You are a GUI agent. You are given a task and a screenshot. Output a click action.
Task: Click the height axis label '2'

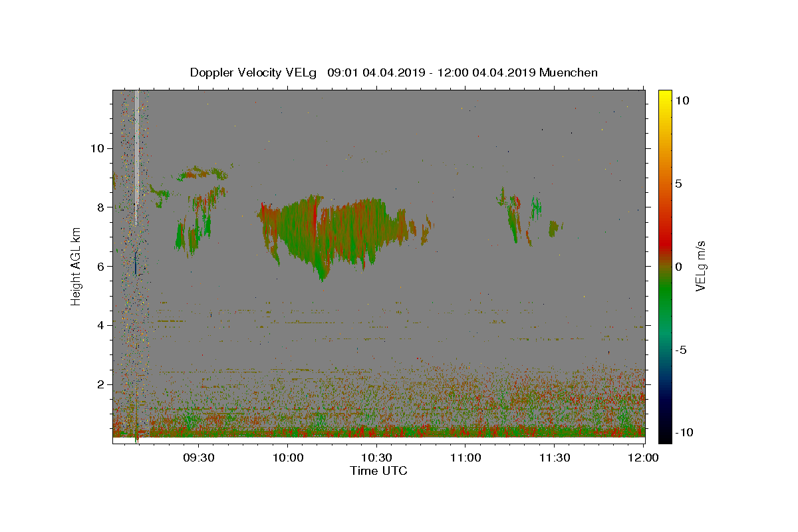[x=99, y=384]
